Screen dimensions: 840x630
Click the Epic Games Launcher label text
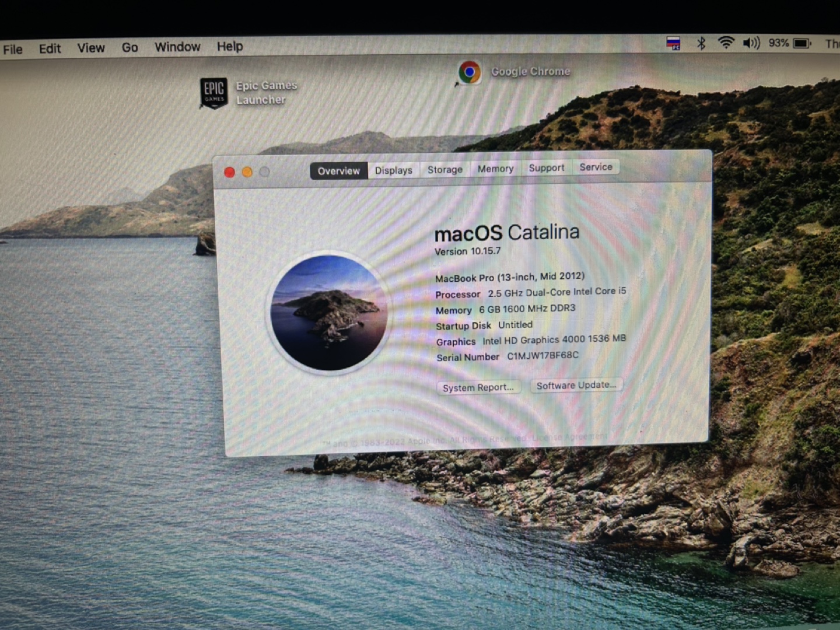pos(267,93)
